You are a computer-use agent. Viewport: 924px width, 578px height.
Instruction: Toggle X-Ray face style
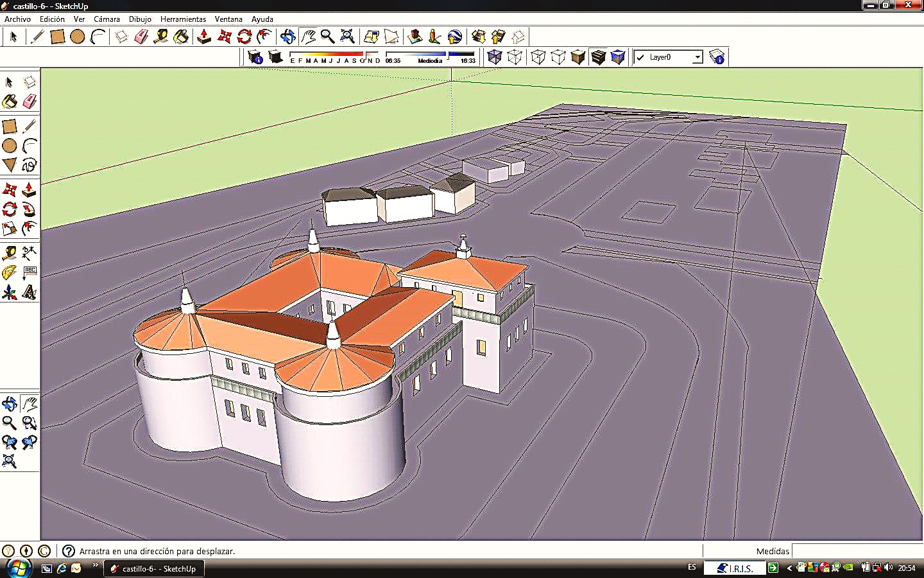coord(494,57)
